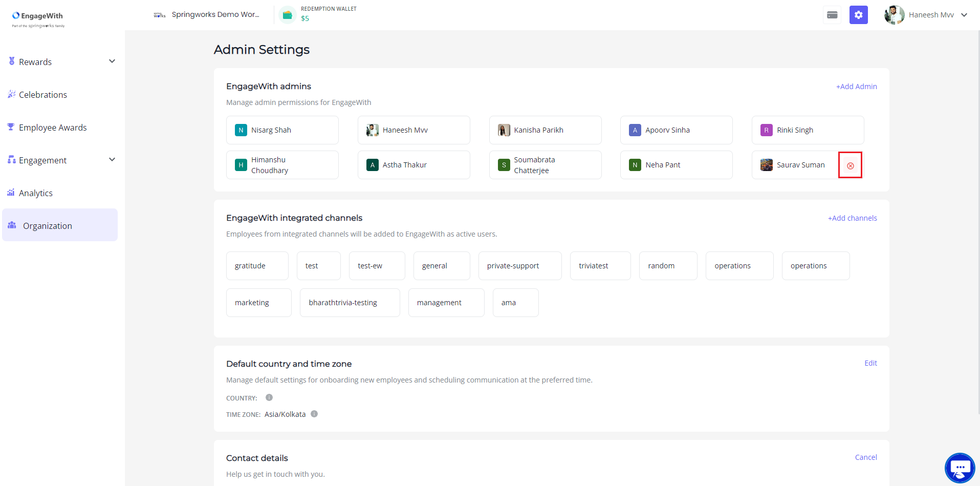Click the Organization people icon
Image resolution: width=980 pixels, height=486 pixels.
12,225
